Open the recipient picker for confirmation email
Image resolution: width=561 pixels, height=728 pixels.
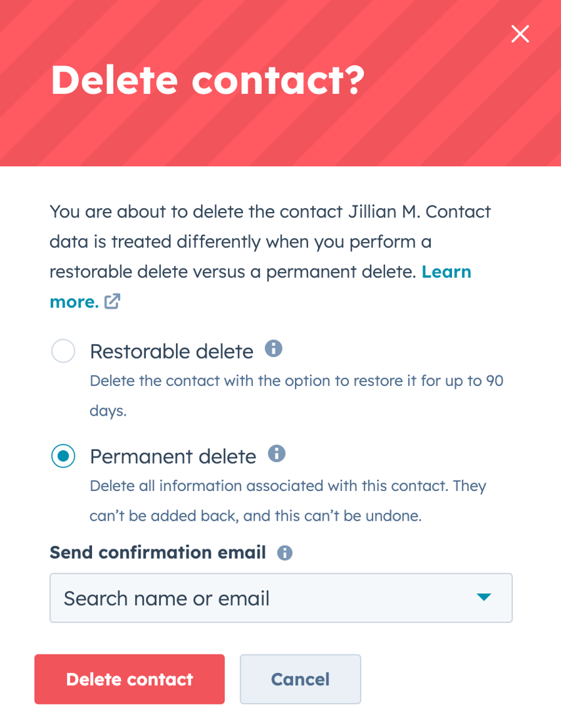point(280,598)
